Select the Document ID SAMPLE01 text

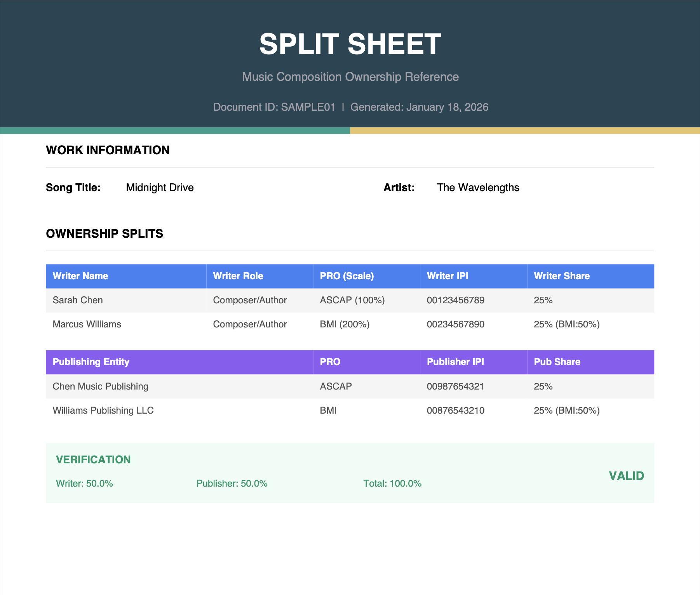point(274,107)
